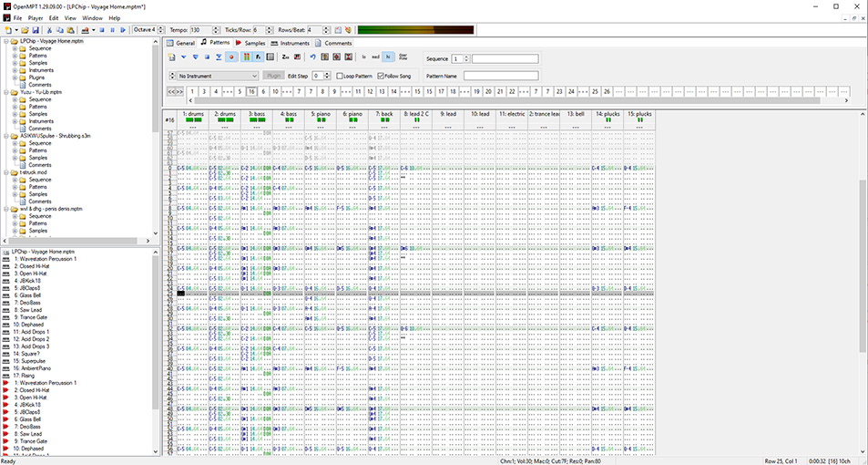Click the << >> order list button

[x=176, y=91]
